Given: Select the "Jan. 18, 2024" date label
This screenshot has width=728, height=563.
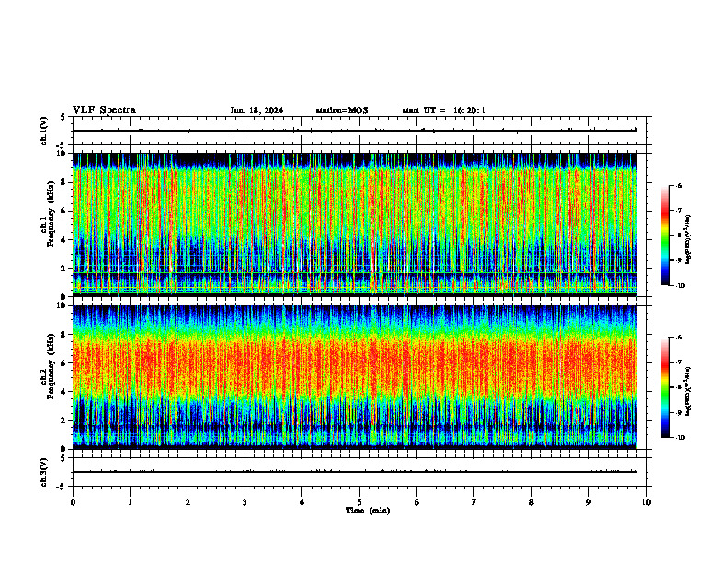Looking at the screenshot, I should click(256, 110).
